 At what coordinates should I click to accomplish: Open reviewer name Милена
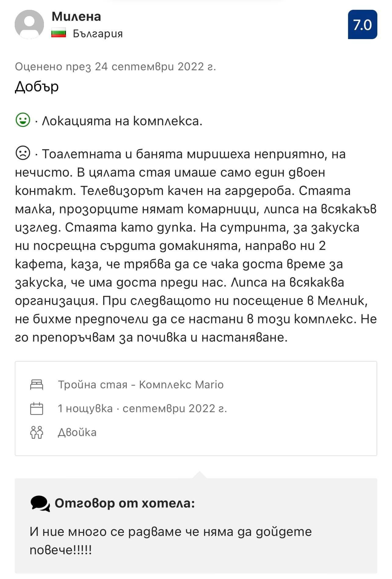tap(76, 16)
